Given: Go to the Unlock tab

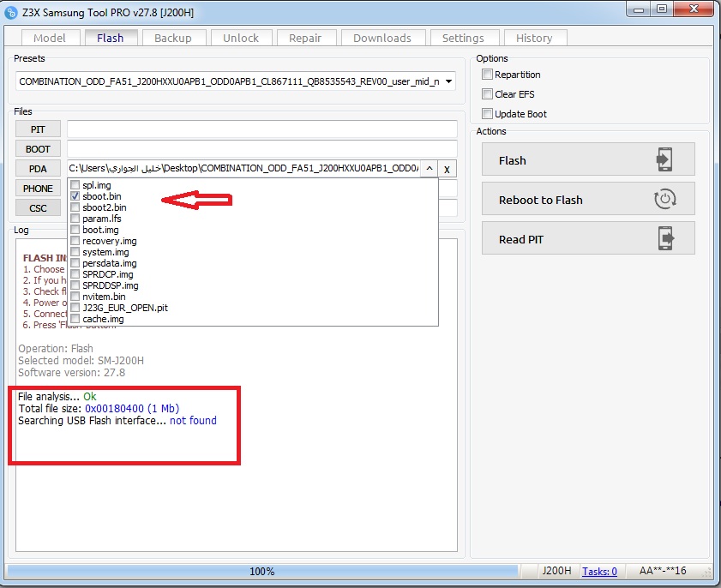Looking at the screenshot, I should 241,39.
